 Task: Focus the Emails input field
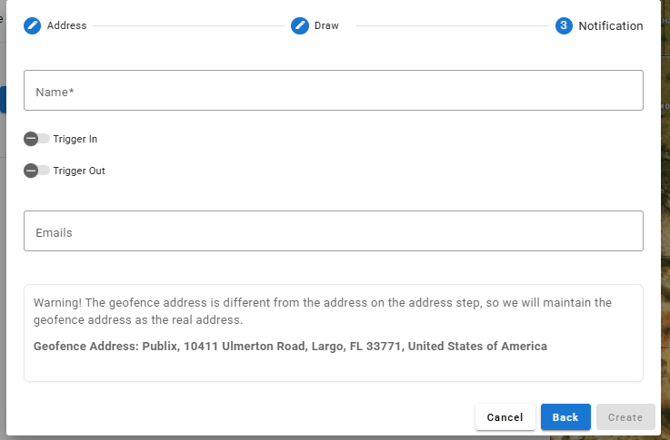[x=333, y=232]
